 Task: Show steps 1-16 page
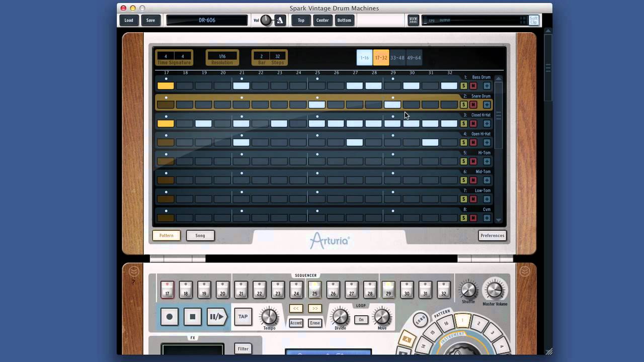click(365, 58)
